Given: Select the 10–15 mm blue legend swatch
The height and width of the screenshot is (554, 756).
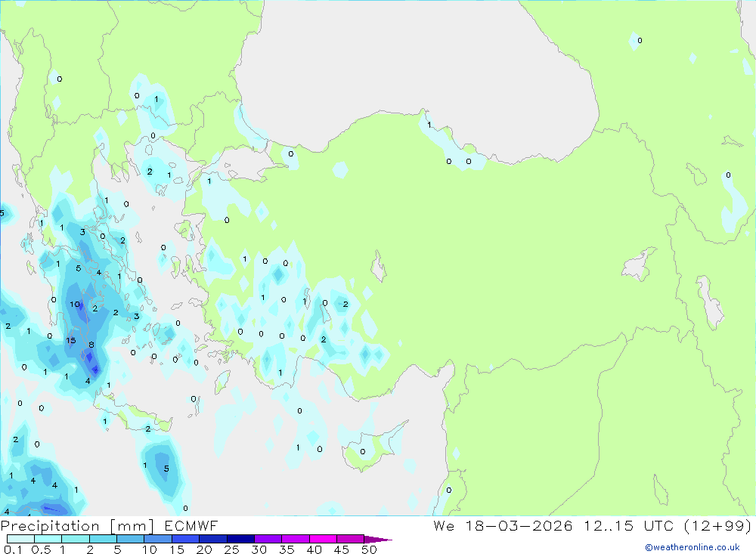Looking at the screenshot, I should pyautogui.click(x=158, y=539).
